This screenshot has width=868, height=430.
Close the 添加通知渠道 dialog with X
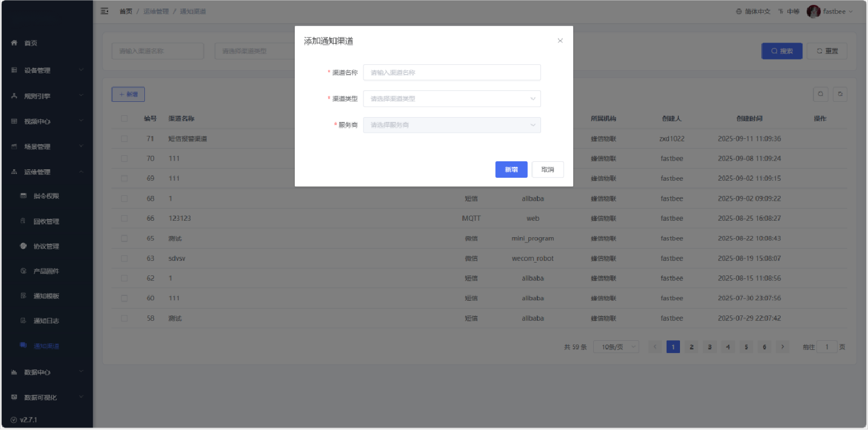click(560, 41)
